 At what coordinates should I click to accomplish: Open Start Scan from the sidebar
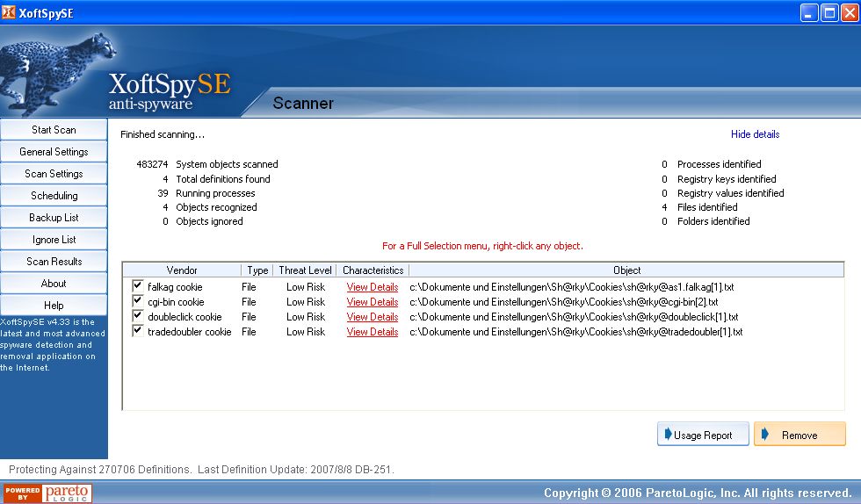click(54, 130)
